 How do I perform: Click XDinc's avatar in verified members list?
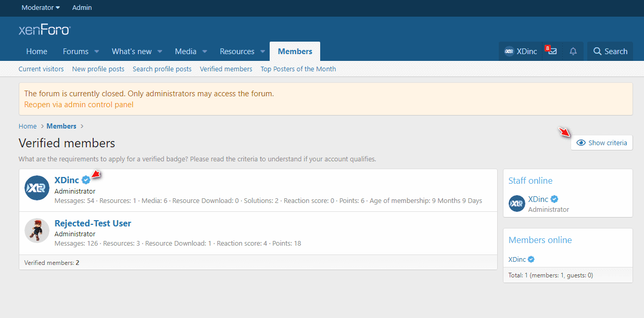(x=37, y=187)
